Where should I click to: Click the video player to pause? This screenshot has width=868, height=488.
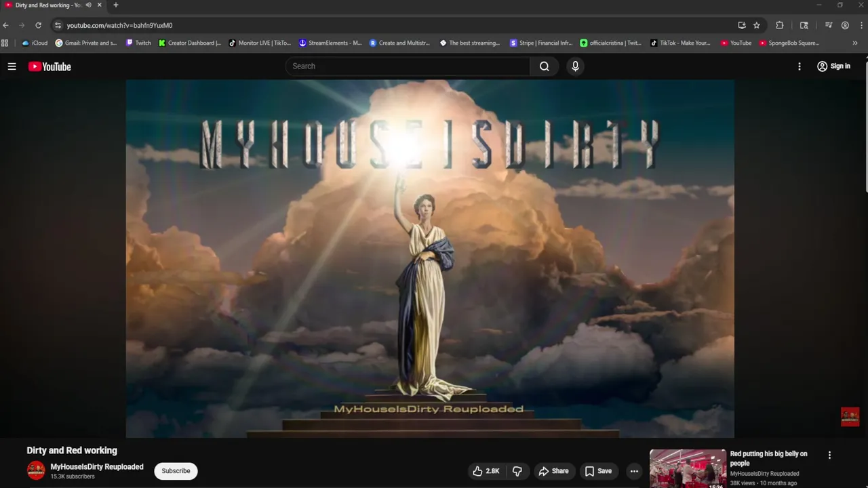[x=430, y=258]
